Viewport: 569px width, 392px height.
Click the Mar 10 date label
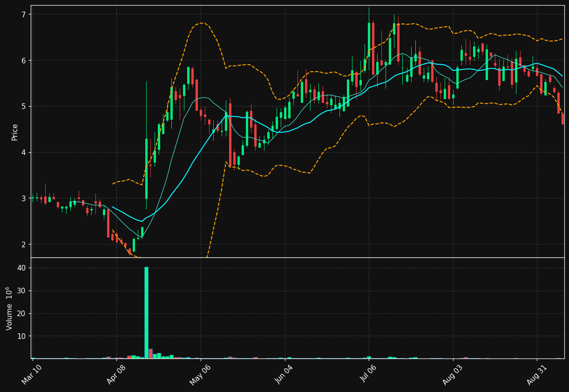pos(32,374)
